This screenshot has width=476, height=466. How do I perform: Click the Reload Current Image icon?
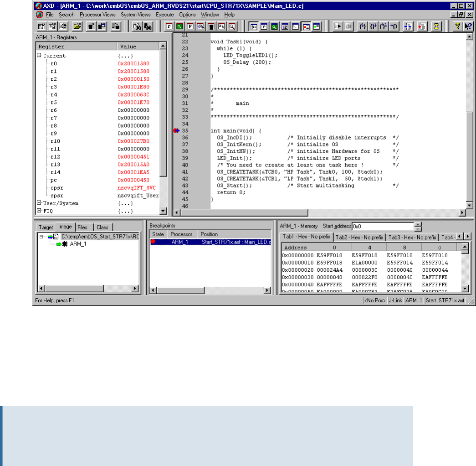click(x=63, y=26)
